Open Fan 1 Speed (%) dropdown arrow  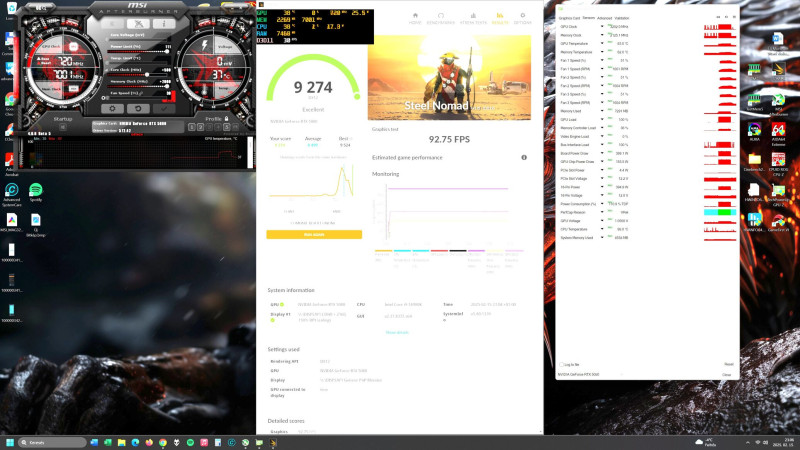[602, 60]
